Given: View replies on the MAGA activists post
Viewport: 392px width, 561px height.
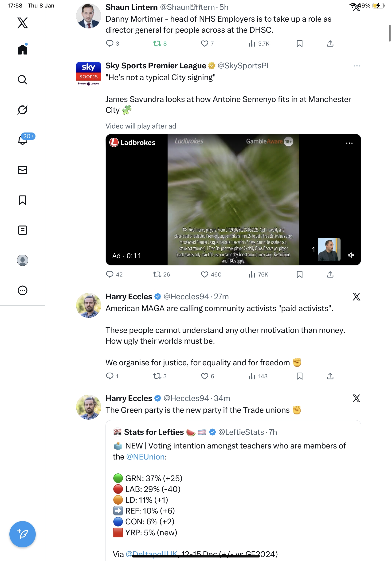Looking at the screenshot, I should [110, 376].
